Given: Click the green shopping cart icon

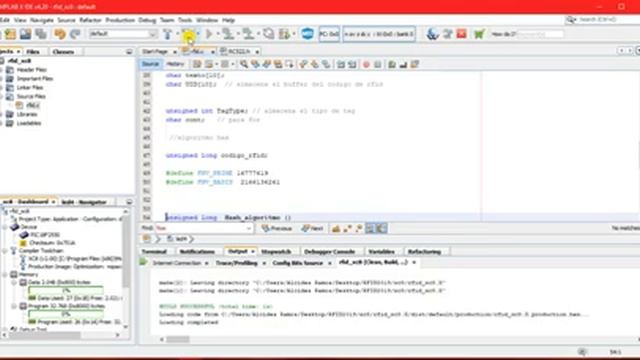Looking at the screenshot, I should click(x=479, y=34).
